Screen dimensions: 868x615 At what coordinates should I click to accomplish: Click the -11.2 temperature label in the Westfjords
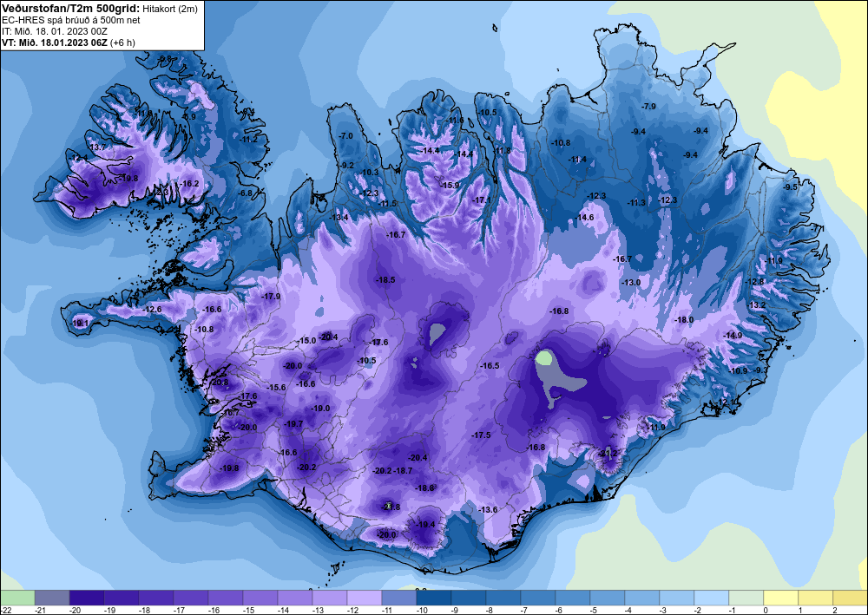point(248,140)
